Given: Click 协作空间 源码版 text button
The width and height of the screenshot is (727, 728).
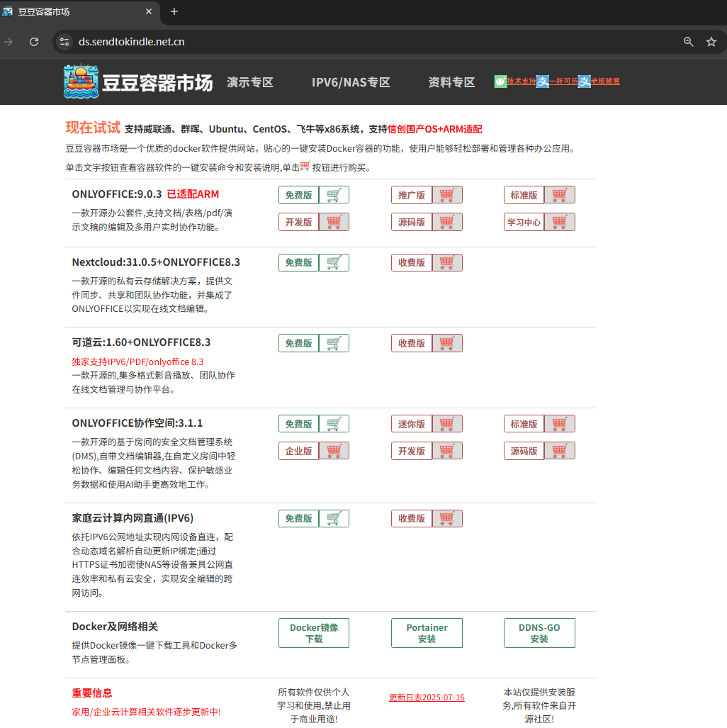Looking at the screenshot, I should click(524, 451).
